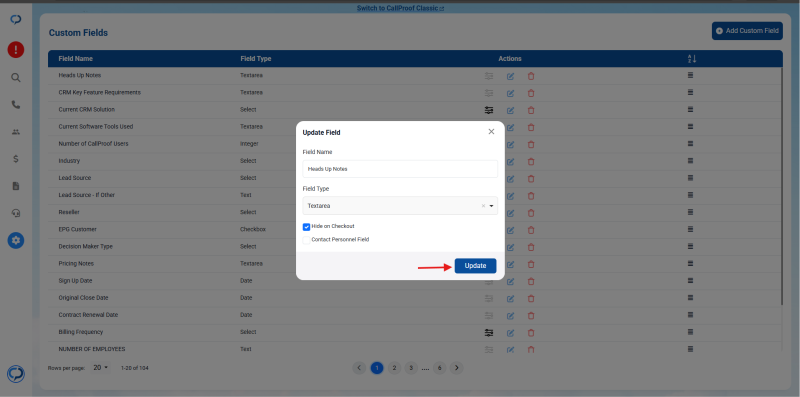Open the search magnifier in the sidebar

point(16,78)
